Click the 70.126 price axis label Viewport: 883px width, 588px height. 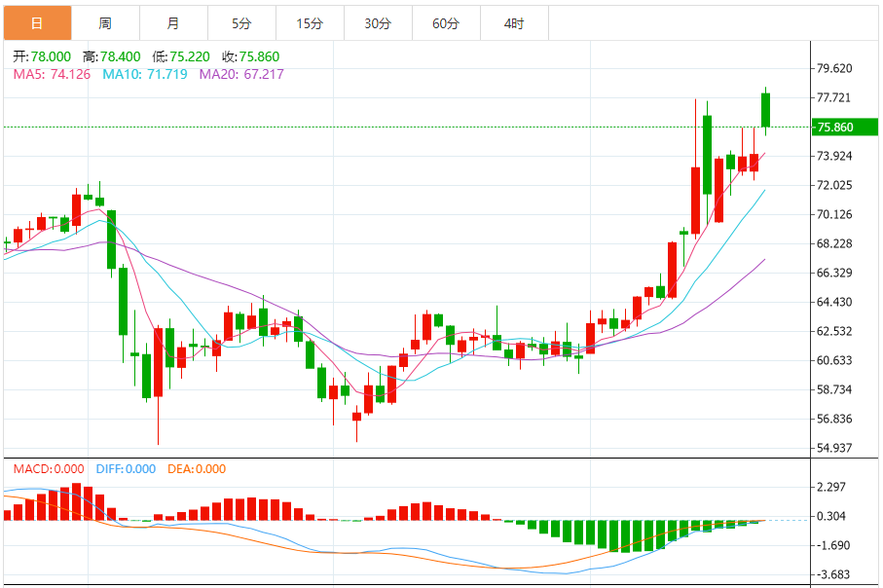(x=834, y=214)
